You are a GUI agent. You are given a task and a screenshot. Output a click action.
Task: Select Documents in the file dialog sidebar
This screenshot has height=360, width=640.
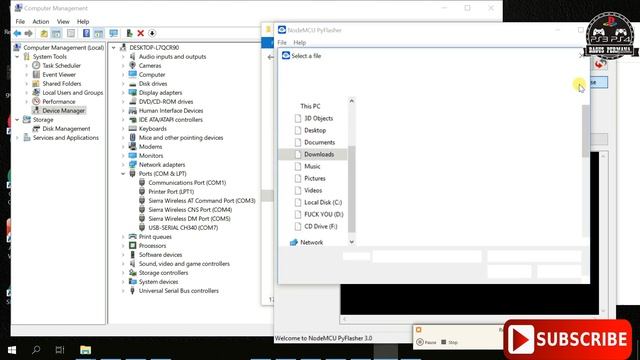click(320, 142)
